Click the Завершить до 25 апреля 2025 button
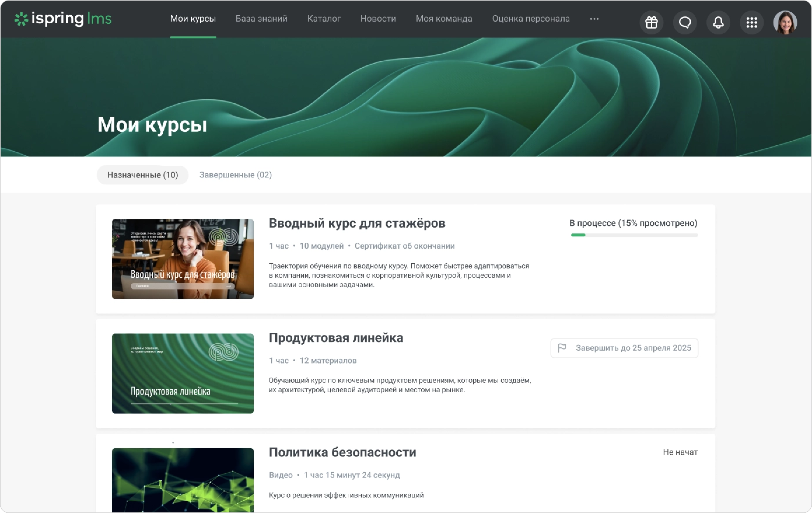 point(624,348)
